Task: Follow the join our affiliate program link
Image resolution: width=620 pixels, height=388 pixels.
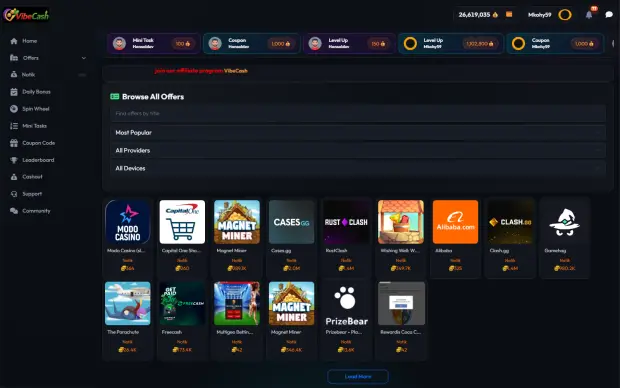Action: pyautogui.click(x=189, y=71)
